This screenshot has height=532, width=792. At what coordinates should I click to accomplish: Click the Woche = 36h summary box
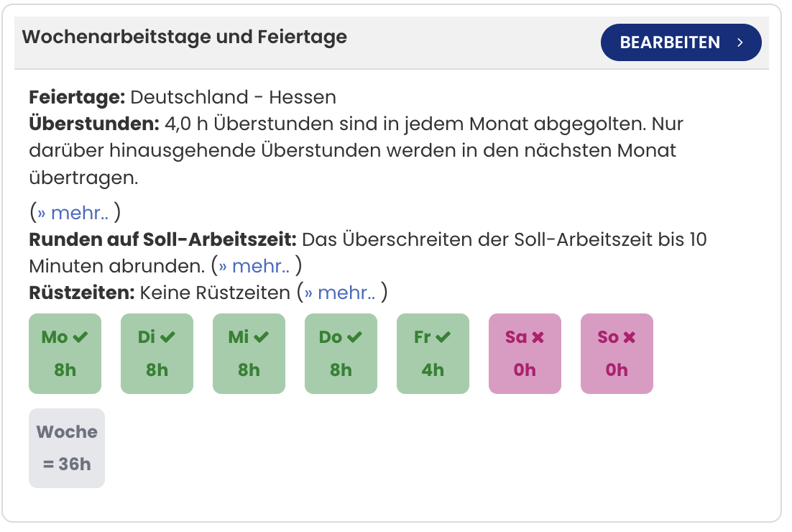(x=67, y=448)
